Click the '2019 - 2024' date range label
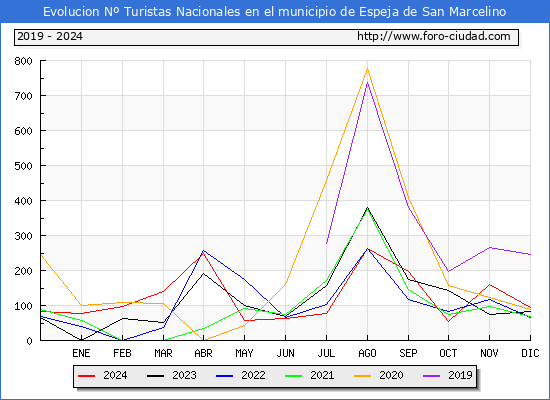This screenshot has width=550, height=400. point(50,36)
